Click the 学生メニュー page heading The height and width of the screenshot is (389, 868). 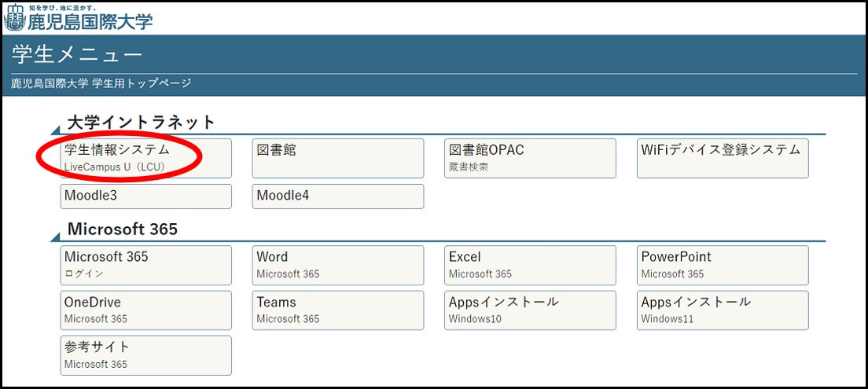tap(77, 55)
